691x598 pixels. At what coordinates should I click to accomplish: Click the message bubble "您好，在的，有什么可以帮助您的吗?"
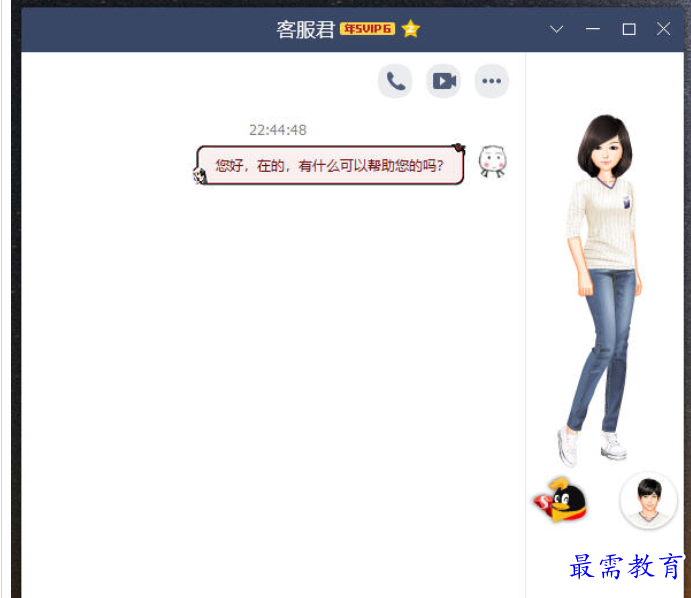point(330,165)
